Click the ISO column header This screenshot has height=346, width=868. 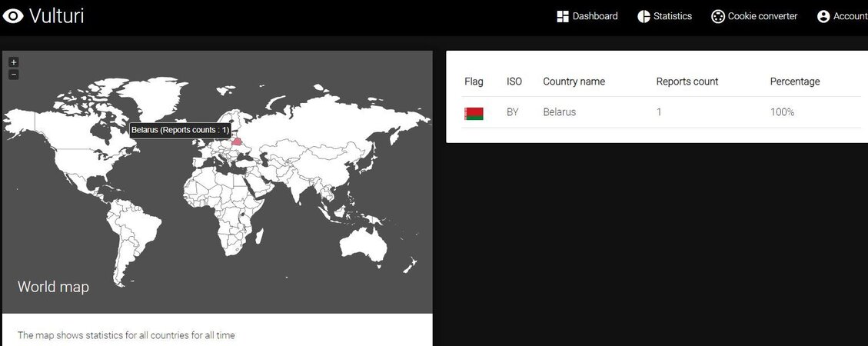click(x=514, y=82)
